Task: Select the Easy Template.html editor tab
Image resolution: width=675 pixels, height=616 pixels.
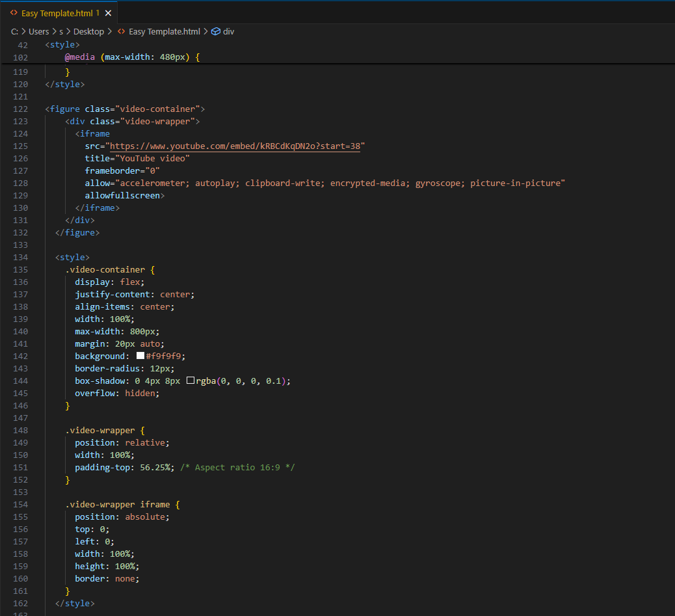Action: point(56,13)
